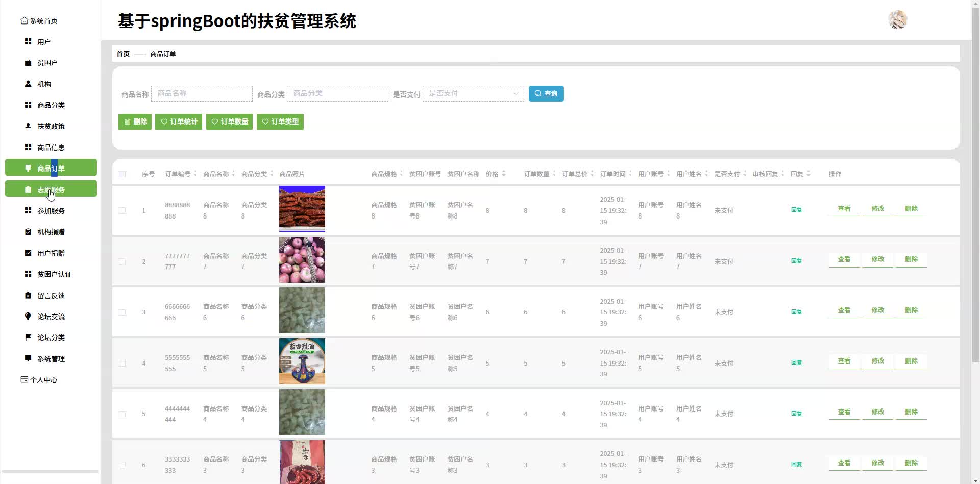Open 系统管理 in the sidebar
The image size is (980, 484).
51,358
